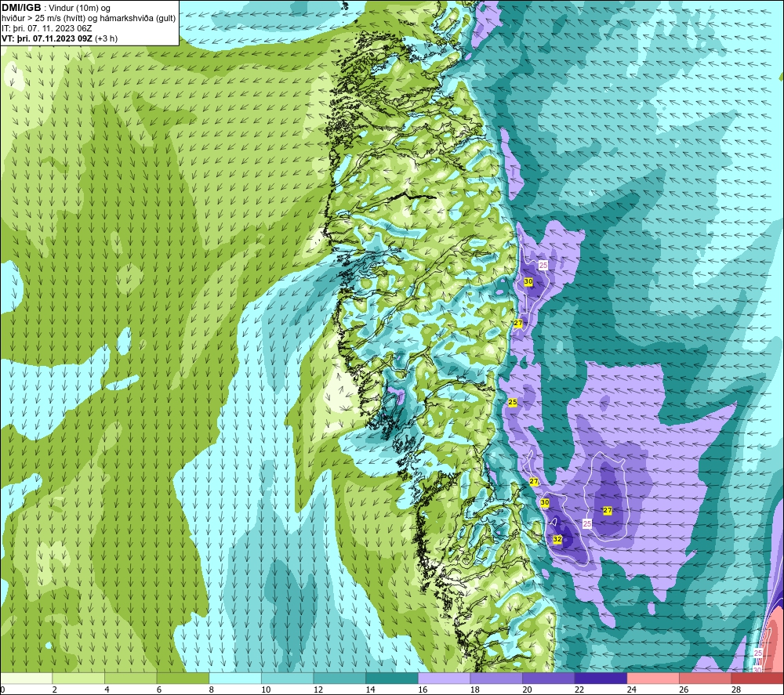Click the darker green 6–8 m/s color swatch
The width and height of the screenshot is (784, 695).
183,679
